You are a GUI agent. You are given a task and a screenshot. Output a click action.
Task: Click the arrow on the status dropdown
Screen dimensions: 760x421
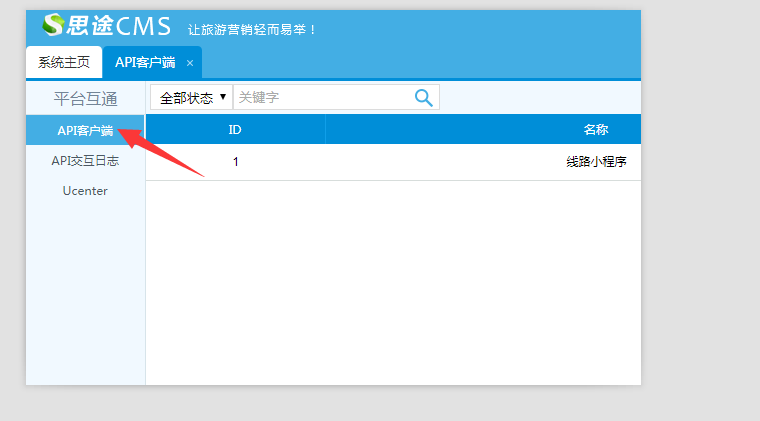coord(223,97)
